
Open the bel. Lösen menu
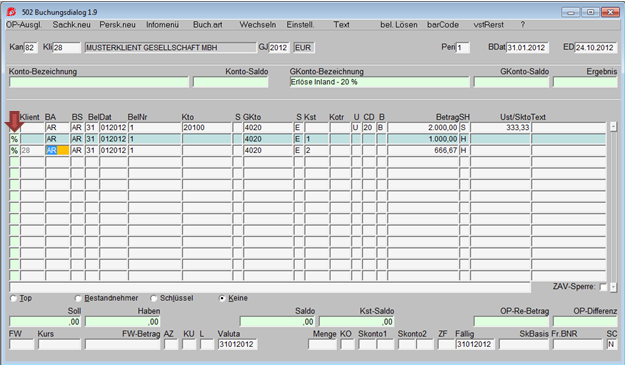(x=399, y=25)
